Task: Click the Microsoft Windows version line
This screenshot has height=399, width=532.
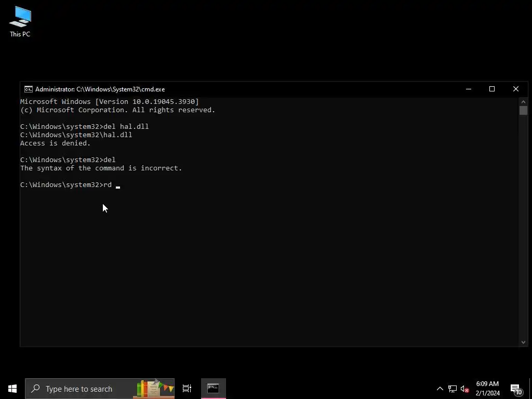Action: tap(110, 102)
